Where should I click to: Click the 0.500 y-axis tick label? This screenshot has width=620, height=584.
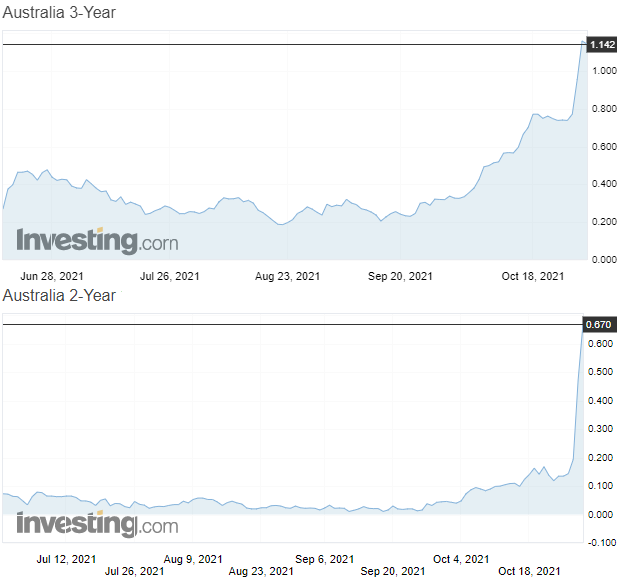(x=603, y=372)
